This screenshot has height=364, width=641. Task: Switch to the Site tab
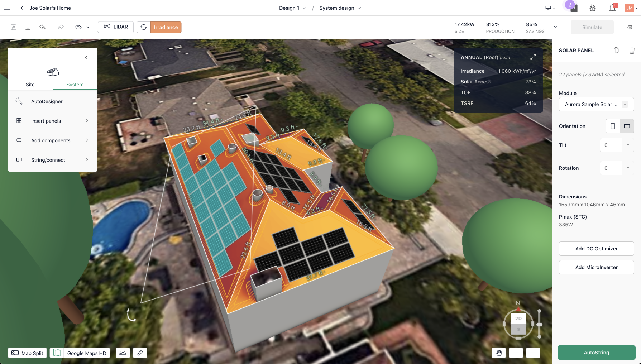[30, 85]
